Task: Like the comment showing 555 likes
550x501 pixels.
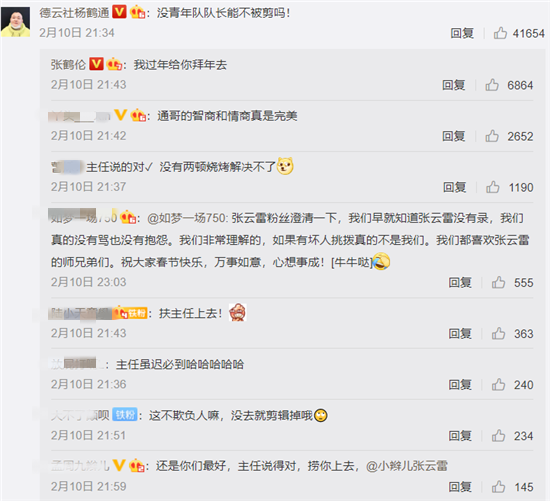Action: tap(498, 282)
